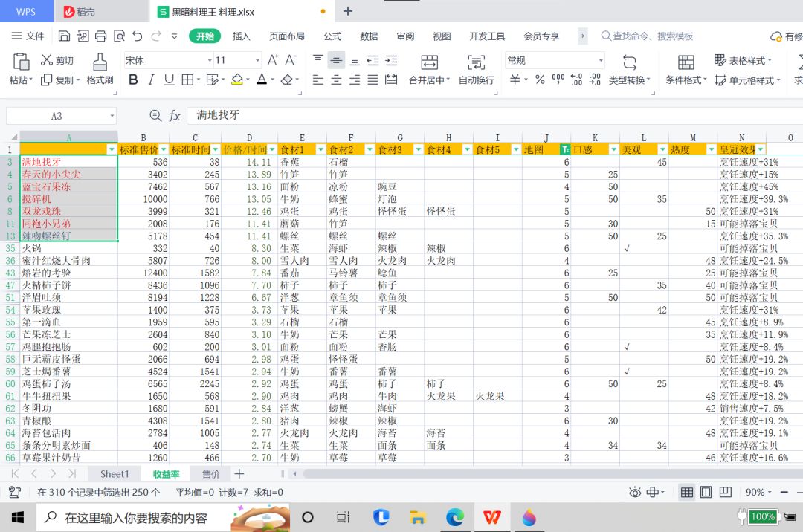Click the Italic formatting icon
Screen dimensions: 803x532
(x=151, y=80)
